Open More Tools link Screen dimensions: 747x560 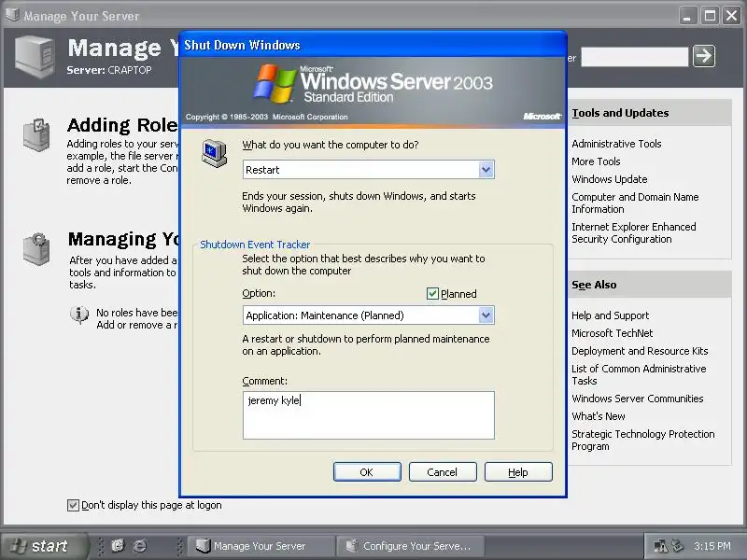596,161
